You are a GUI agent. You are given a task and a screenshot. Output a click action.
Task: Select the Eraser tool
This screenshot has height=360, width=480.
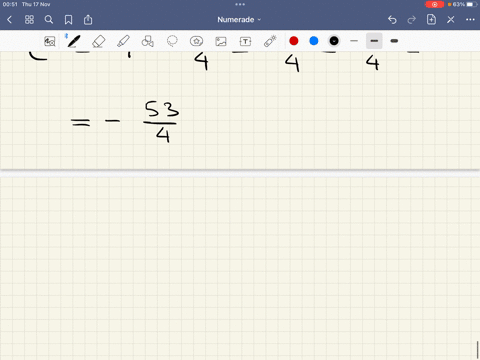(99, 41)
